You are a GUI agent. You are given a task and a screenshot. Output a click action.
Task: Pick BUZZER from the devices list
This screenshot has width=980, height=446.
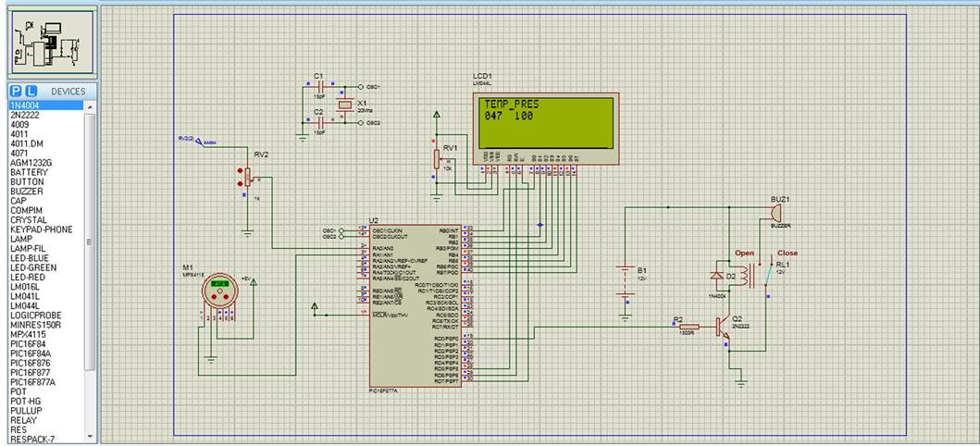[28, 192]
